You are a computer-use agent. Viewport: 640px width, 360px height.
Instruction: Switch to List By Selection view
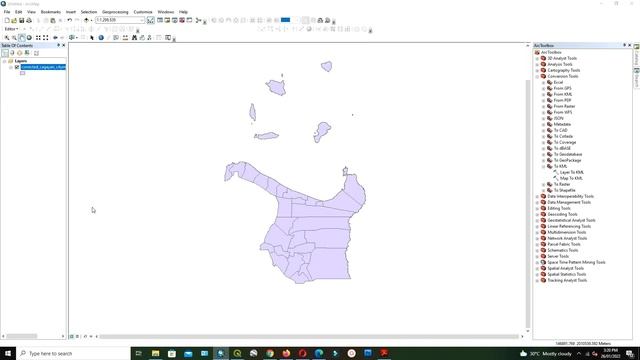coord(27,53)
